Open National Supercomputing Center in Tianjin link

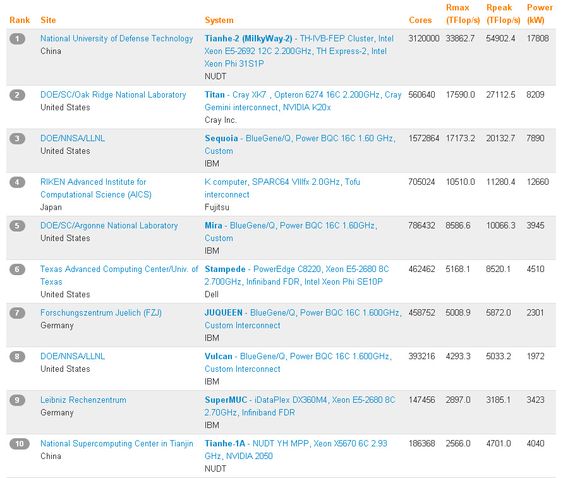point(117,444)
